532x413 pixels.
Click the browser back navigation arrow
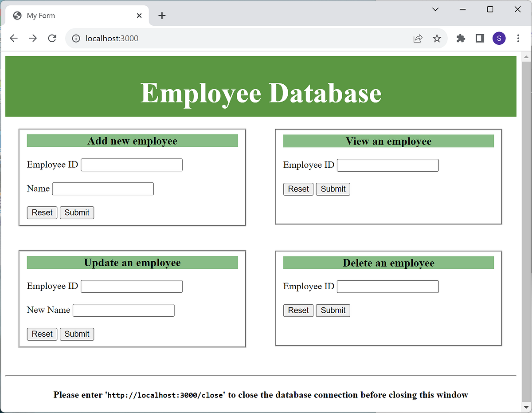[13, 38]
